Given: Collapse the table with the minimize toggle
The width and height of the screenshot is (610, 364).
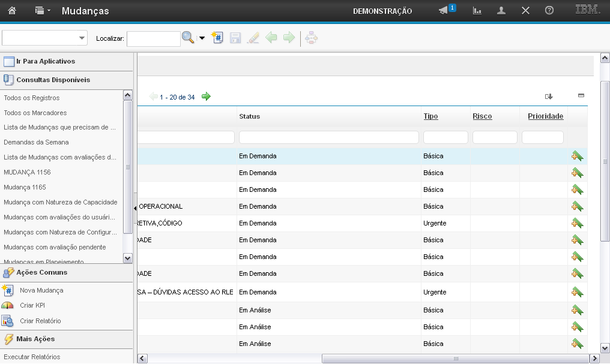Looking at the screenshot, I should (x=581, y=95).
